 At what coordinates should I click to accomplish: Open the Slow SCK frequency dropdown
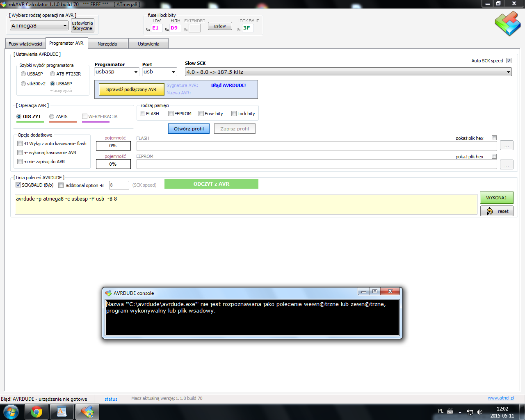pos(348,72)
